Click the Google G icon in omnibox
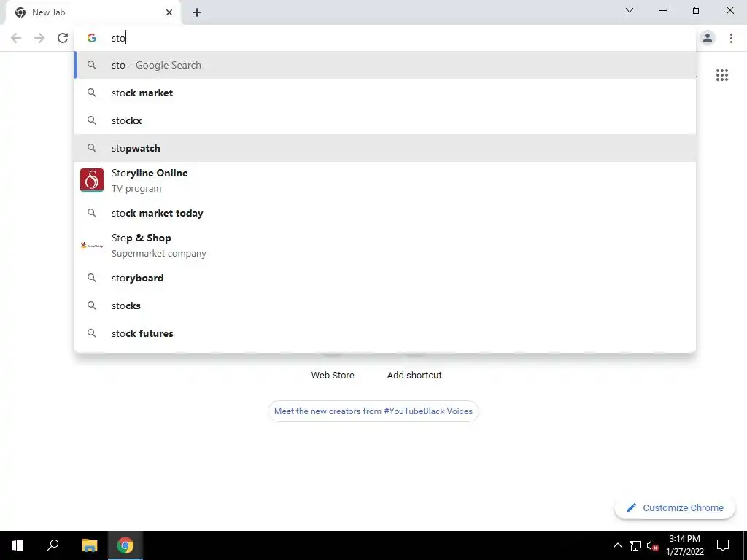Image resolution: width=747 pixels, height=560 pixels. point(92,38)
